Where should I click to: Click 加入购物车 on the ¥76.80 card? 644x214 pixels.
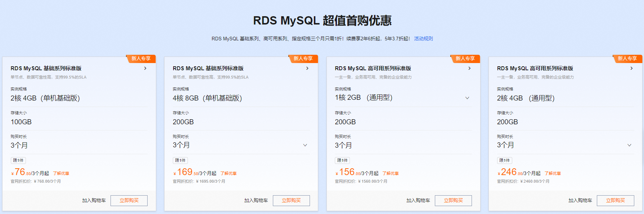coord(94,201)
